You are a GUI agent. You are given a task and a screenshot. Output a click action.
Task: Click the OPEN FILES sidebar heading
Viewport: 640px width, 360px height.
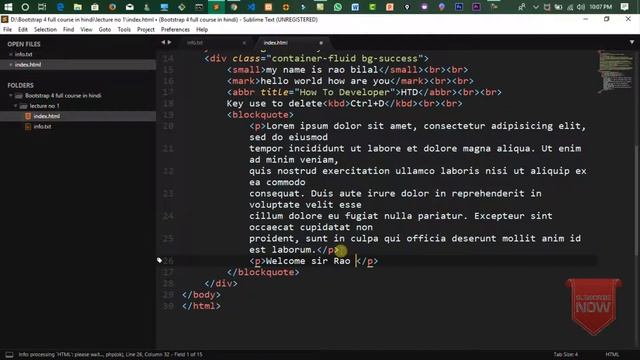point(24,44)
